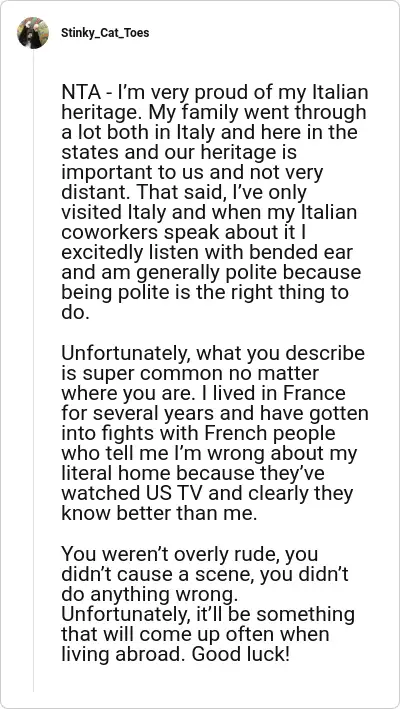This screenshot has width=400, height=709.
Task: Select the line "know better than me."
Action: [159, 514]
